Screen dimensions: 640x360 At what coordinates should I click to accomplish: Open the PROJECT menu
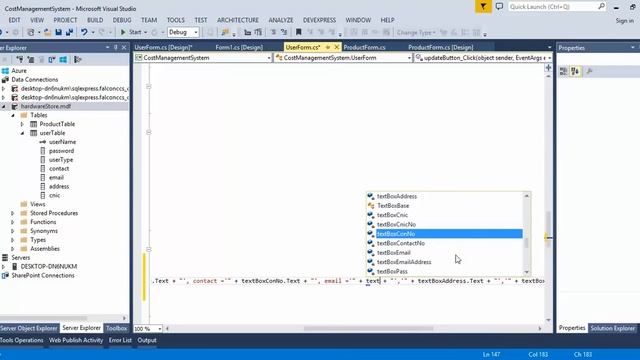pyautogui.click(x=65, y=20)
